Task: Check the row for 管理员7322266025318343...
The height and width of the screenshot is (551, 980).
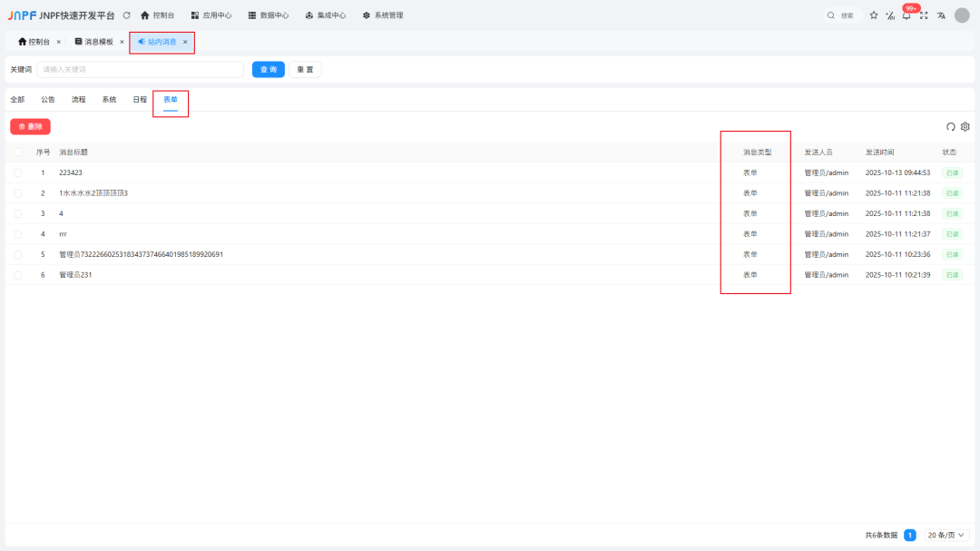Action: tap(17, 254)
